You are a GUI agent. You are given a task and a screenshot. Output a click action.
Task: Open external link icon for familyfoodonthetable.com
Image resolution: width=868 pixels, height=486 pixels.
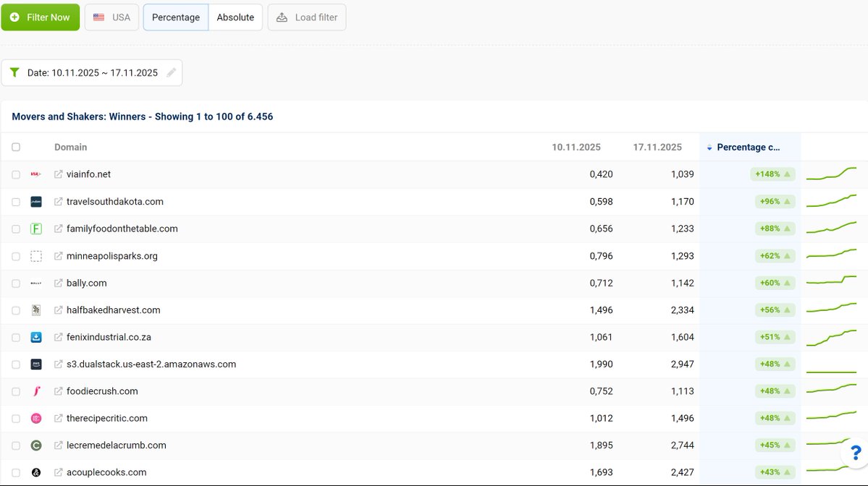point(58,229)
